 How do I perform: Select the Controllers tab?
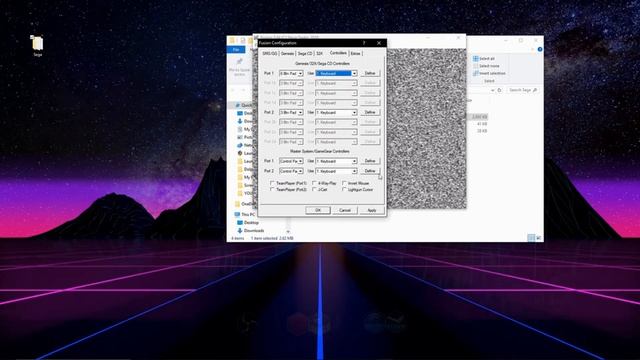(x=338, y=53)
